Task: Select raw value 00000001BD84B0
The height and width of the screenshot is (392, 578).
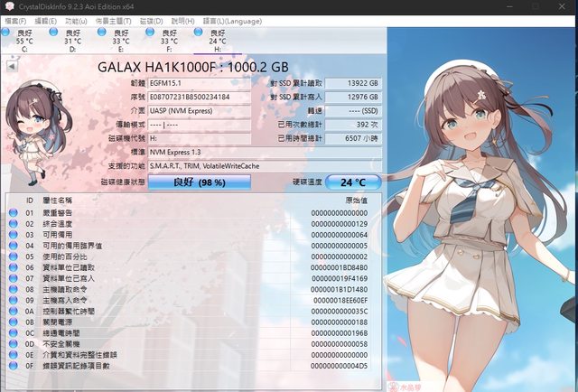Action: (x=340, y=267)
